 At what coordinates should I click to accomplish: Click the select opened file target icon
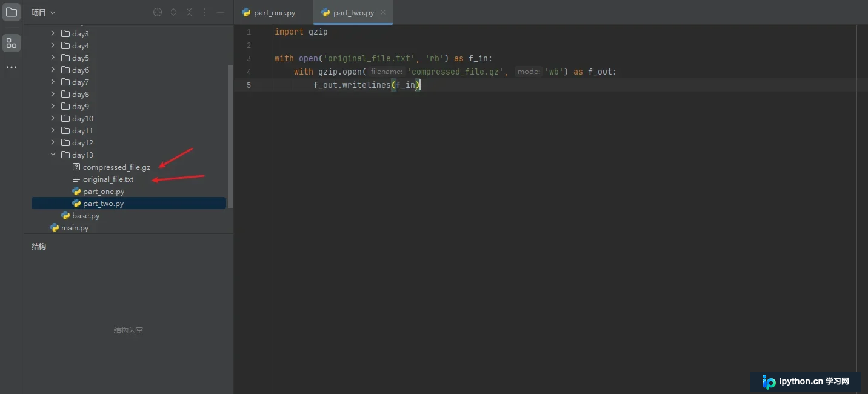click(158, 12)
